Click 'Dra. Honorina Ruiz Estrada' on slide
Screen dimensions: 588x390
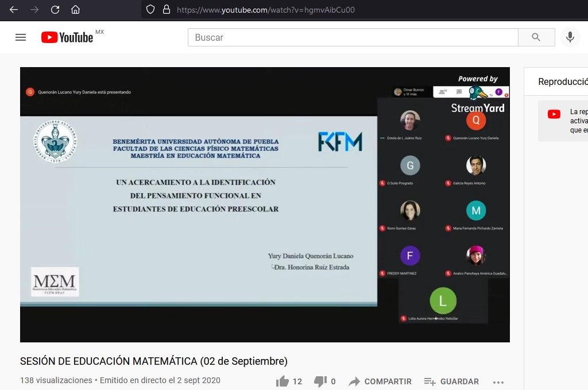[x=312, y=267]
